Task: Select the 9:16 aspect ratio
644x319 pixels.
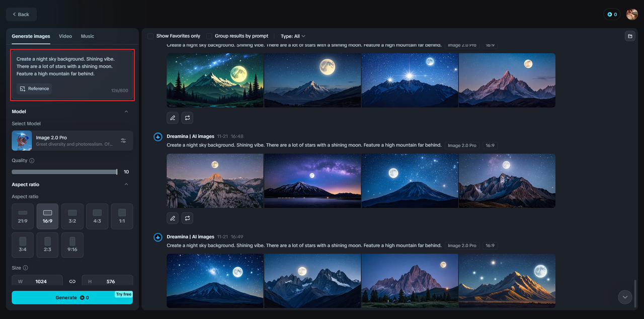Action: [72, 245]
